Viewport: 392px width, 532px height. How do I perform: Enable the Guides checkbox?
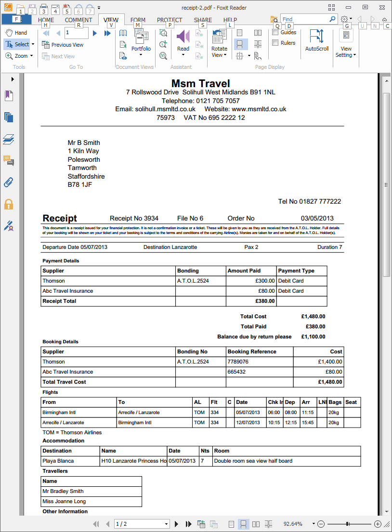pos(275,32)
